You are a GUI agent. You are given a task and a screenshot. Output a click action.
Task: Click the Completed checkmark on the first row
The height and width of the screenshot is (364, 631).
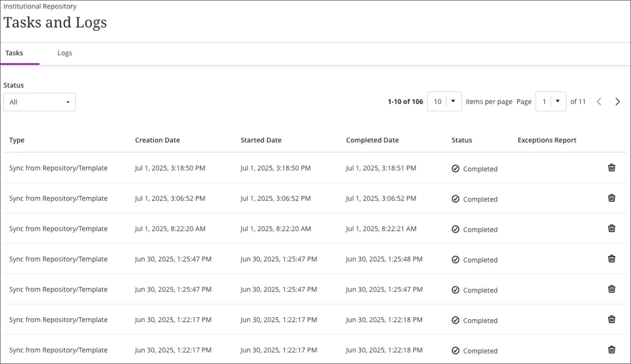[456, 168]
